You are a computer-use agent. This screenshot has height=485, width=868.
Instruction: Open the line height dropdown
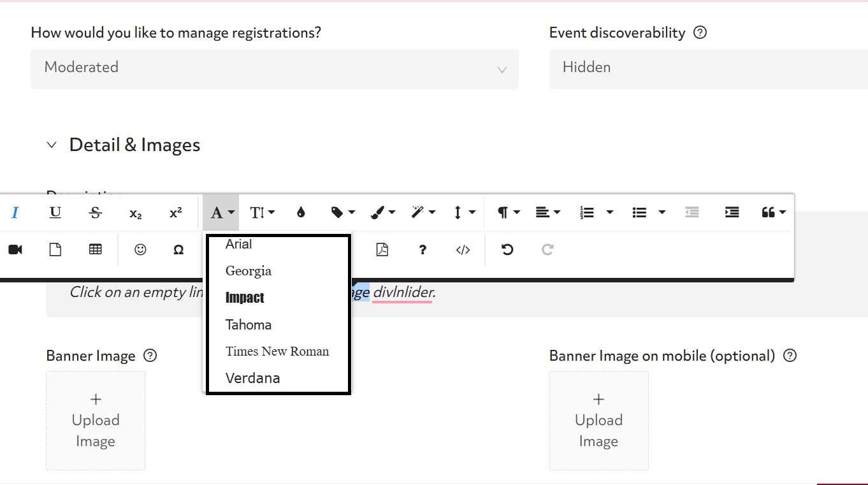point(463,212)
